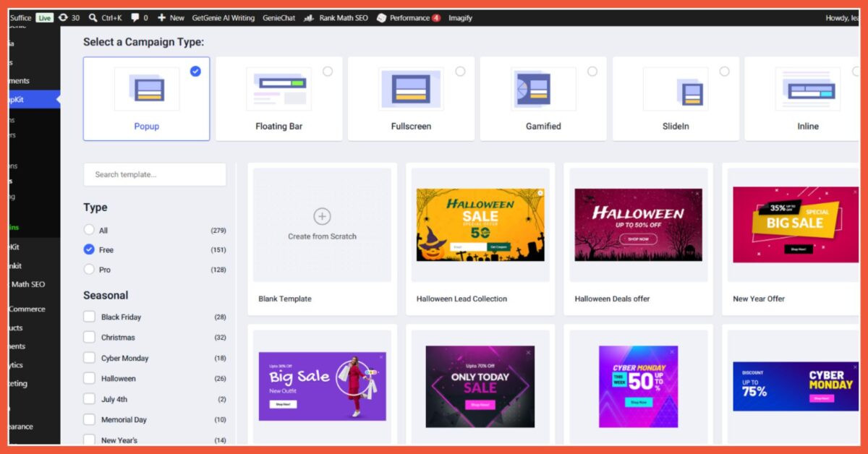Open GenieChat in admin bar
Screen dimensions: 868x454
coord(278,17)
